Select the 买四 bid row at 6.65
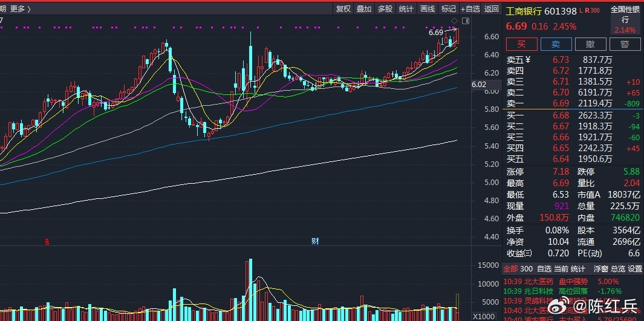The height and width of the screenshot is (321, 644). [x=573, y=148]
